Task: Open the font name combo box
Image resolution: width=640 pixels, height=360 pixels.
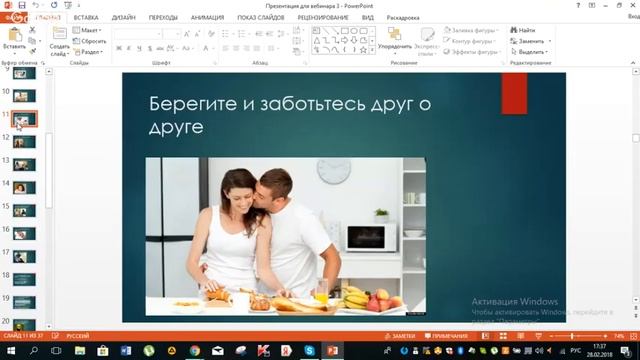Action: click(x=138, y=34)
